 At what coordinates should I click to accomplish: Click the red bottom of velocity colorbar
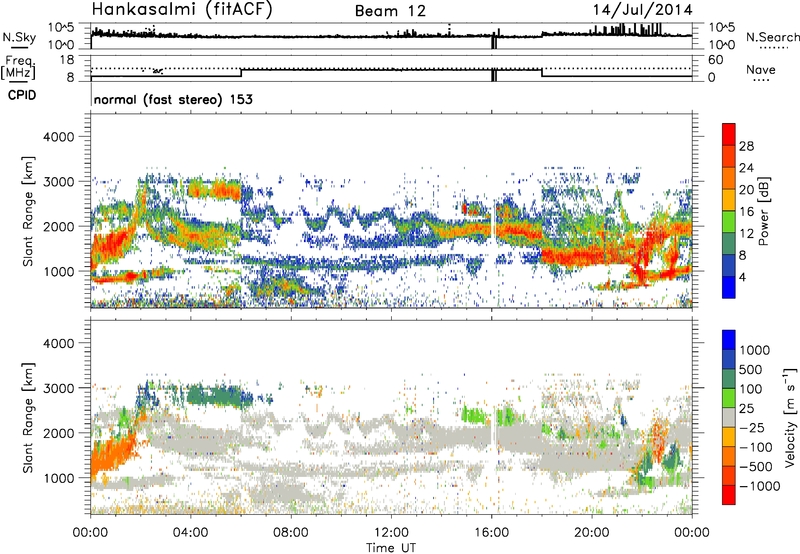point(729,495)
